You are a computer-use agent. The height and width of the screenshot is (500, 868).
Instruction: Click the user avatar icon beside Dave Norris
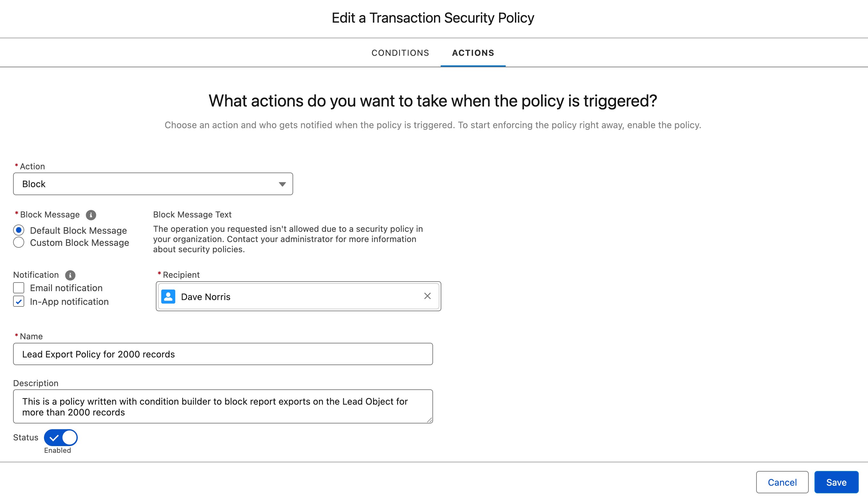point(168,297)
